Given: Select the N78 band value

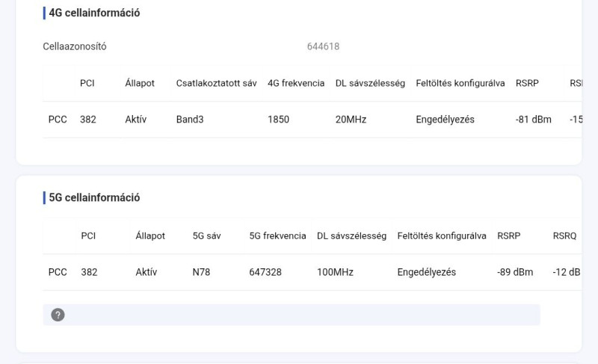Looking at the screenshot, I should click(x=201, y=272).
